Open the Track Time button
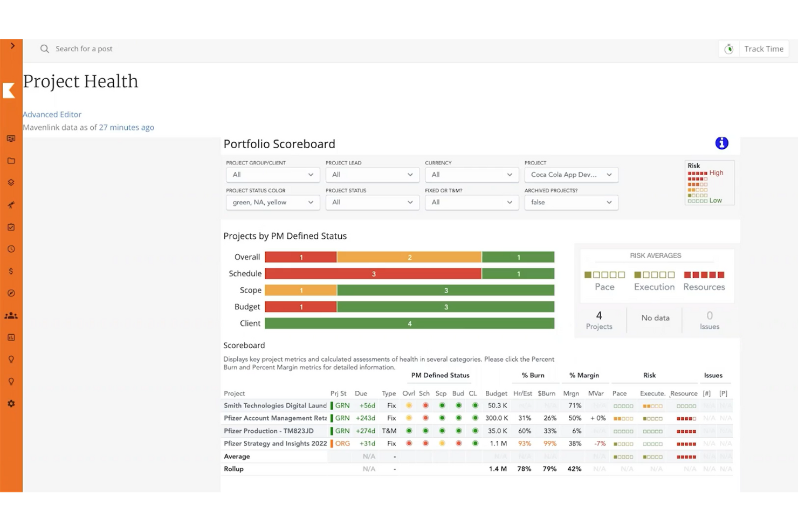 [x=763, y=49]
